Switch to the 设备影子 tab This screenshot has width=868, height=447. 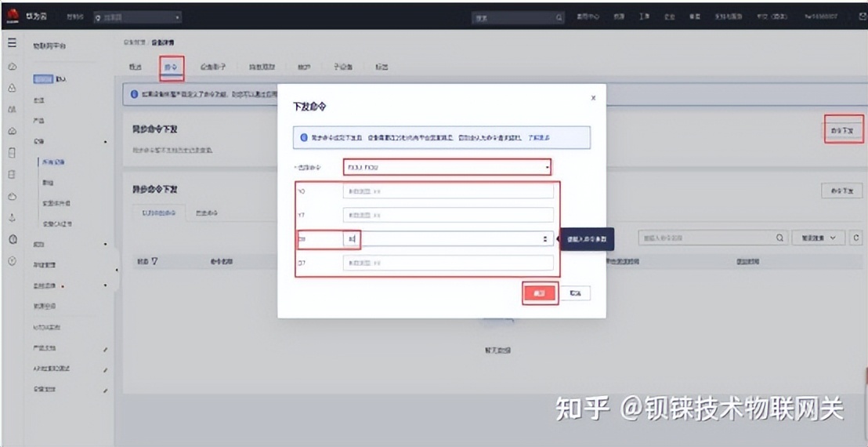click(212, 67)
